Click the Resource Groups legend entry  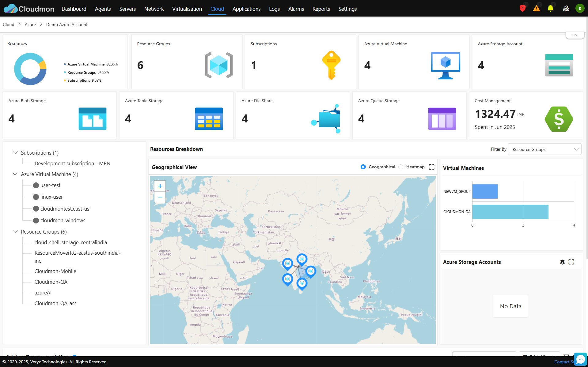point(86,72)
